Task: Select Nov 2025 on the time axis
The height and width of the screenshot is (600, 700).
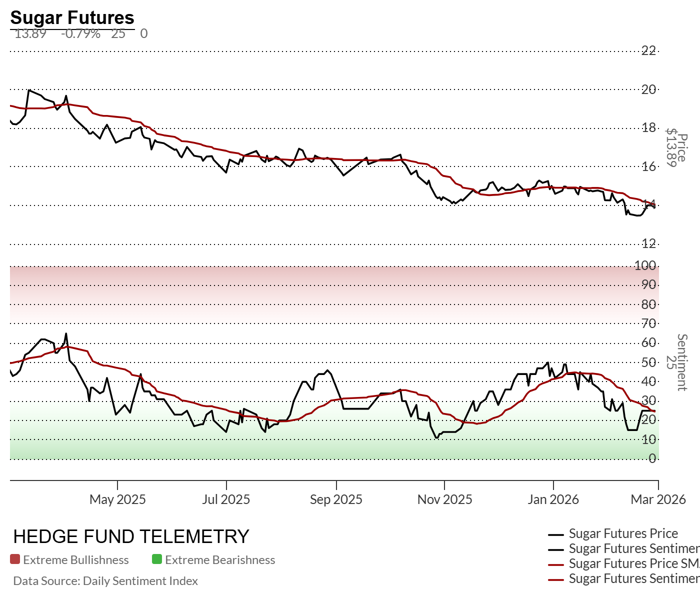Action: pyautogui.click(x=444, y=499)
